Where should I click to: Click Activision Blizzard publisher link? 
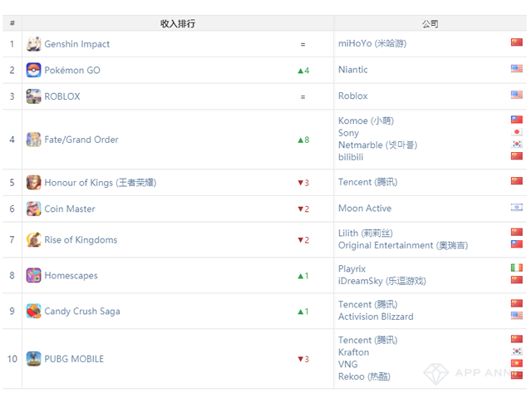pyautogui.click(x=375, y=317)
